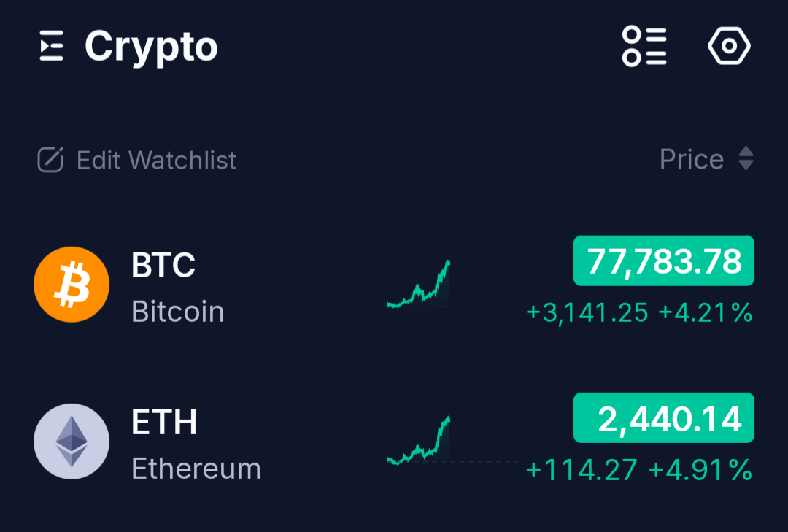This screenshot has width=788, height=532.
Task: Click the Edit Watchlist pencil icon
Action: point(50,160)
